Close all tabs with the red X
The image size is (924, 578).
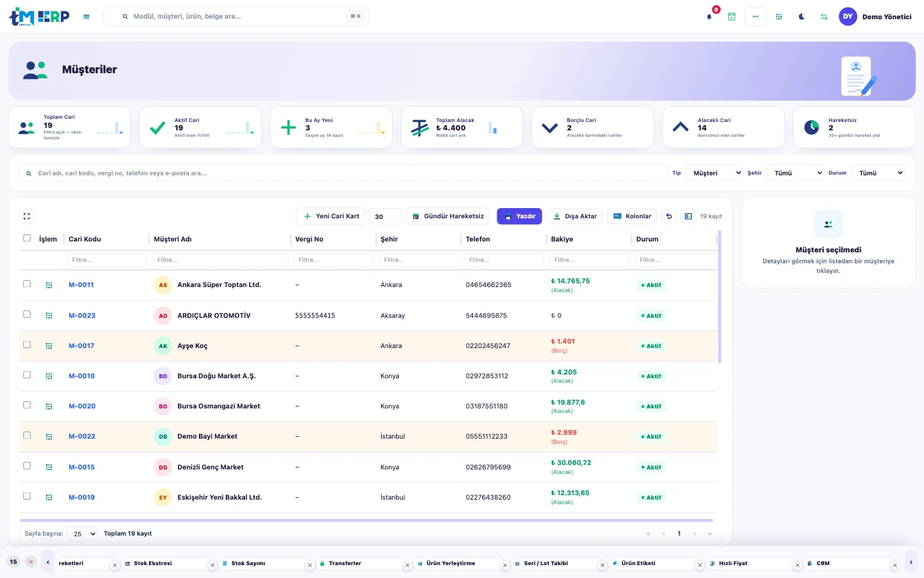pos(31,562)
